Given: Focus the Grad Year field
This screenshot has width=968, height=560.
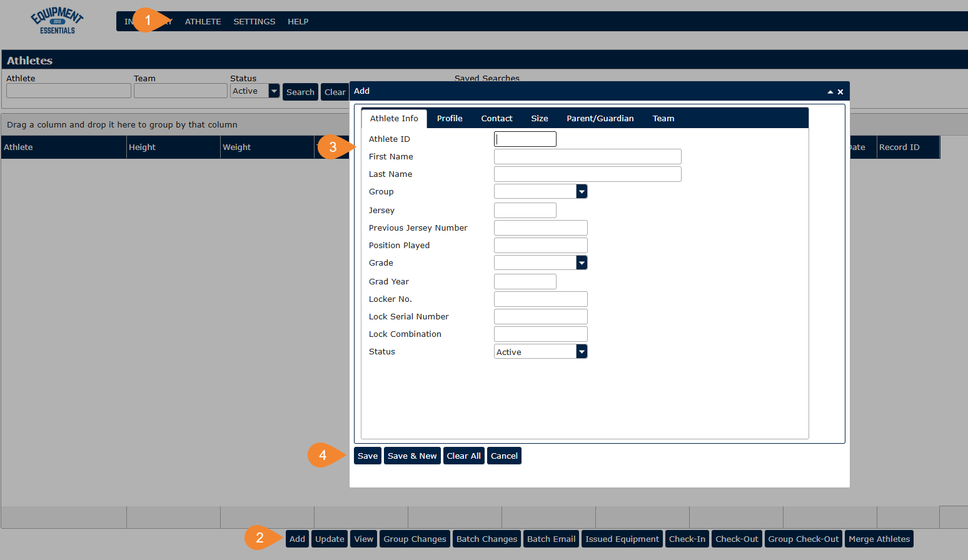Looking at the screenshot, I should pos(525,281).
